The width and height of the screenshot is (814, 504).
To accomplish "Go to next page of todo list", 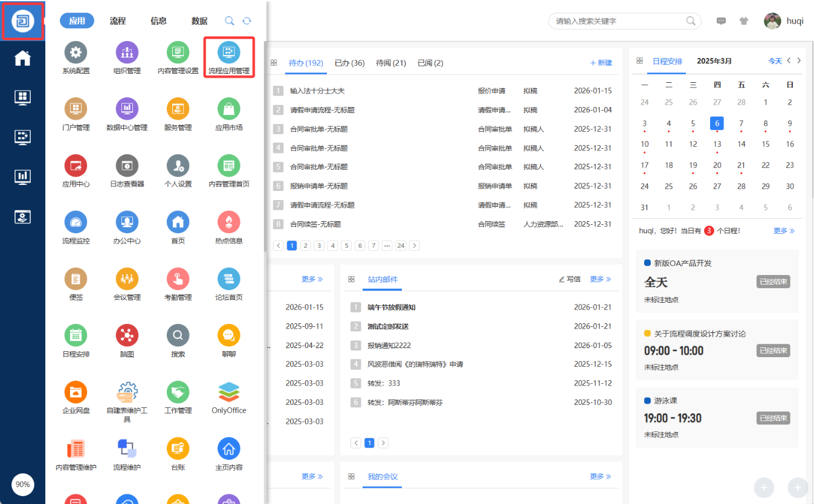I will coord(415,245).
